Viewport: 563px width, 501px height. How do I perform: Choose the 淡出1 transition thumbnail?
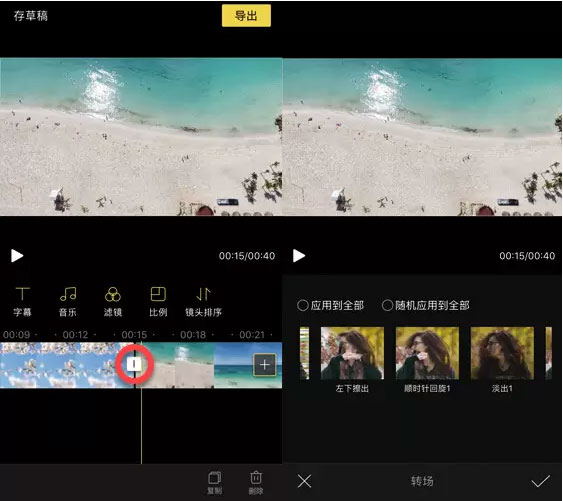coord(502,353)
